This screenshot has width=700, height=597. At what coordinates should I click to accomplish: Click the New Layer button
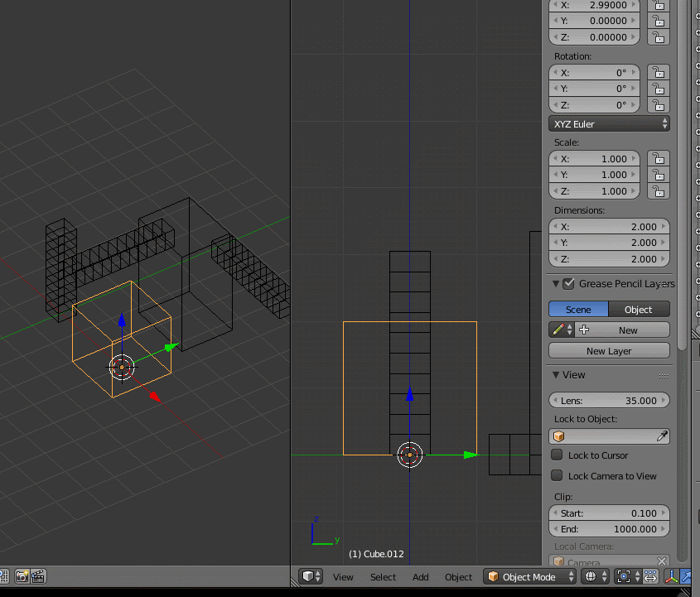click(x=609, y=350)
